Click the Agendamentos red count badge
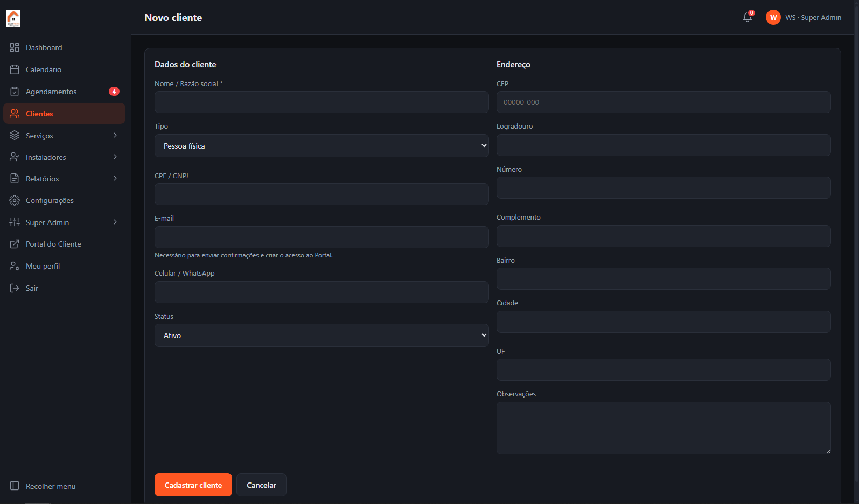The width and height of the screenshot is (859, 504). 114,92
